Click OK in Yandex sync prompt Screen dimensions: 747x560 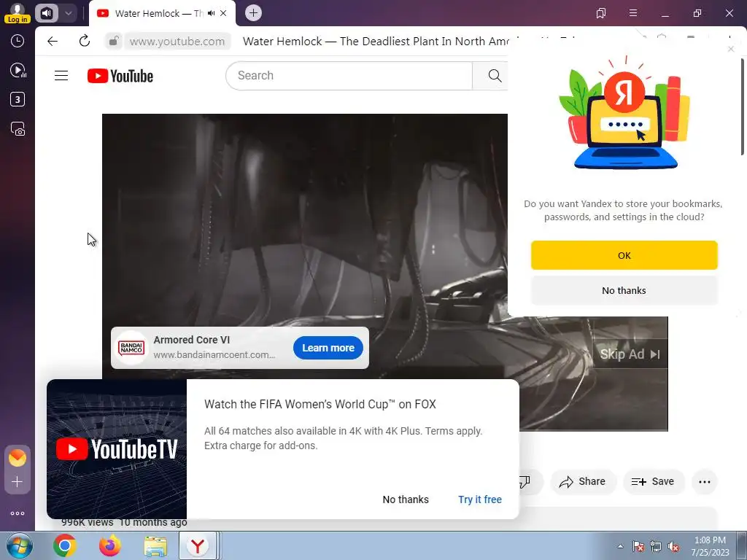[x=624, y=255]
